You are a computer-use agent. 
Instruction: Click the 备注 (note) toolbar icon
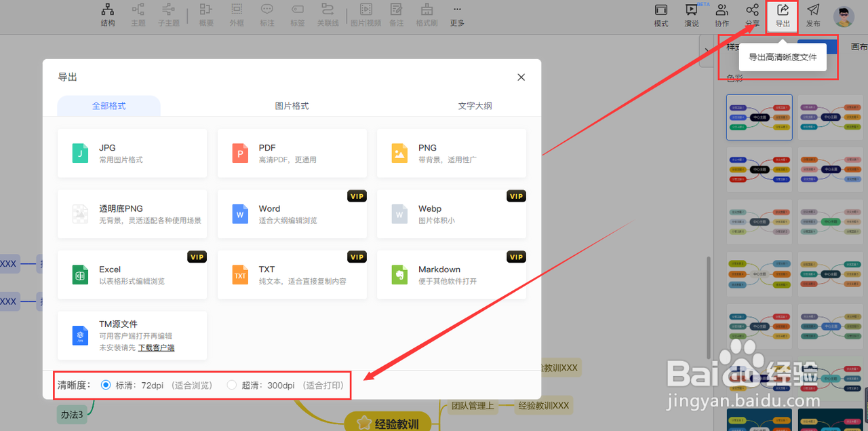[397, 15]
